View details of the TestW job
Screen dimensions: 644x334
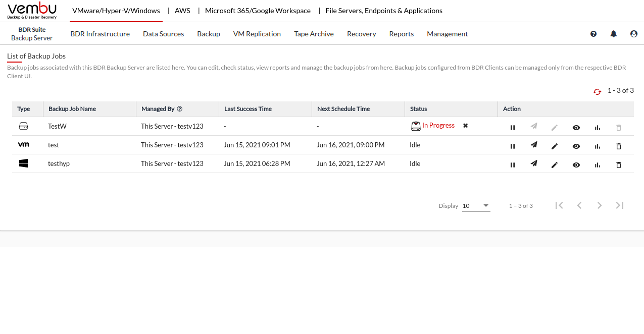click(576, 128)
